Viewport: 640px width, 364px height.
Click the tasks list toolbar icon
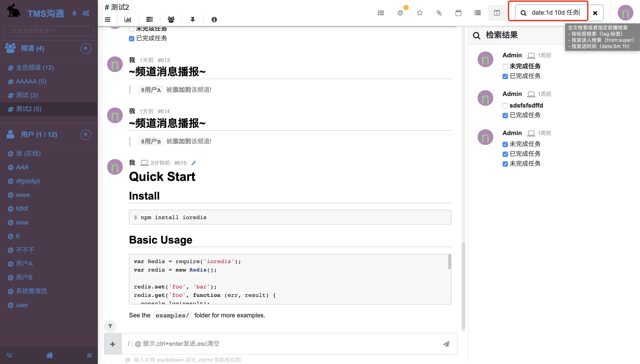point(149,20)
